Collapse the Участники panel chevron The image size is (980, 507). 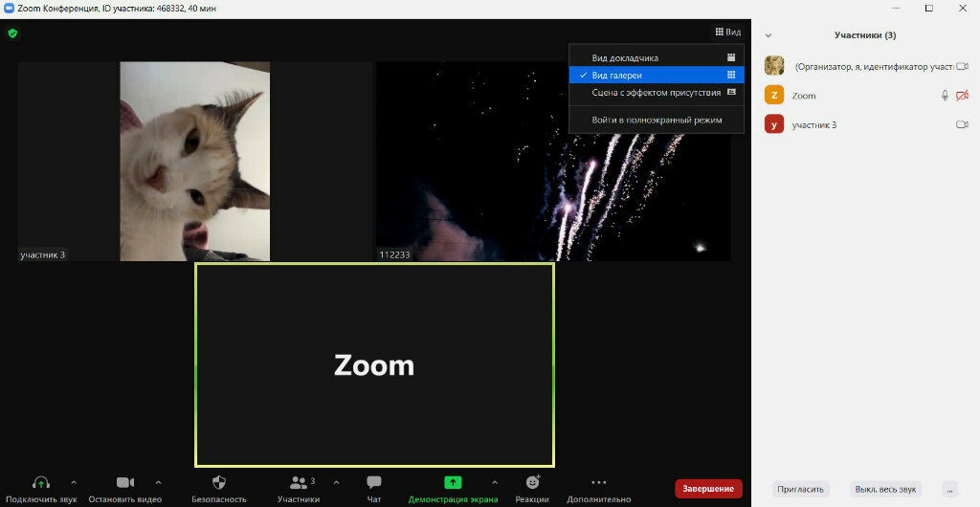point(768,35)
